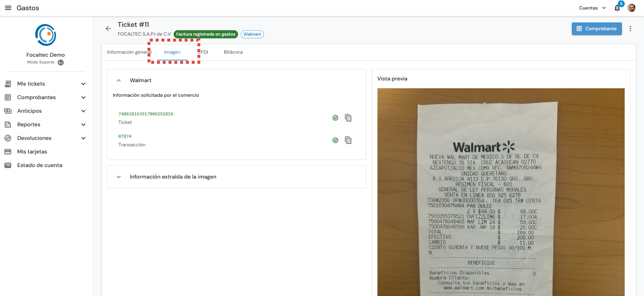Click the Devoluciones sidebar icon

click(8, 138)
